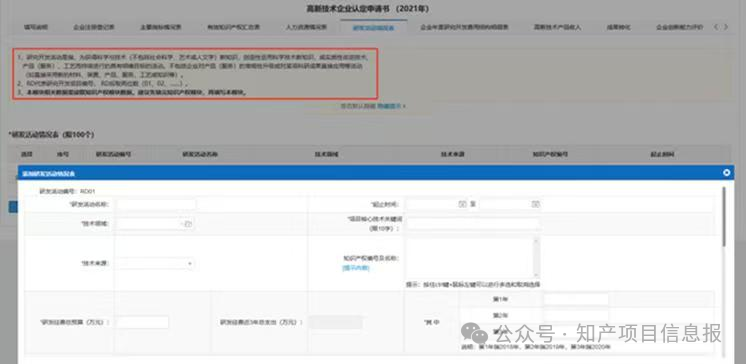
Task: Click the 起止时间 column header in the table
Action: (662, 155)
